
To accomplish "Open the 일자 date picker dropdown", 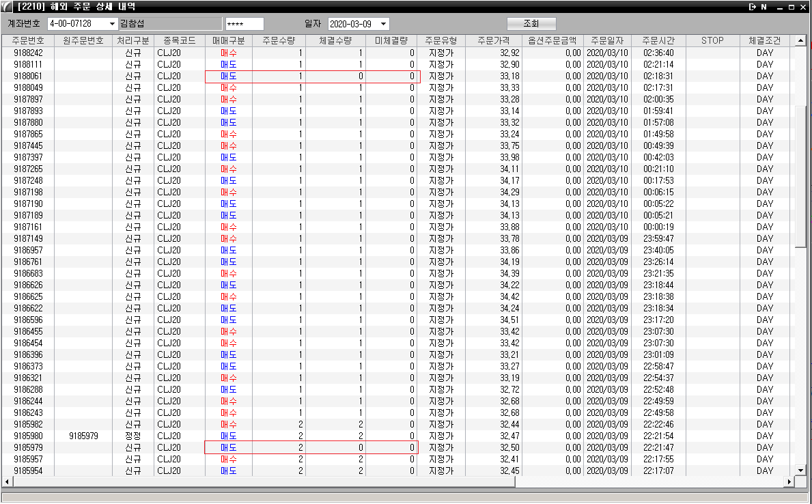I will pos(383,24).
